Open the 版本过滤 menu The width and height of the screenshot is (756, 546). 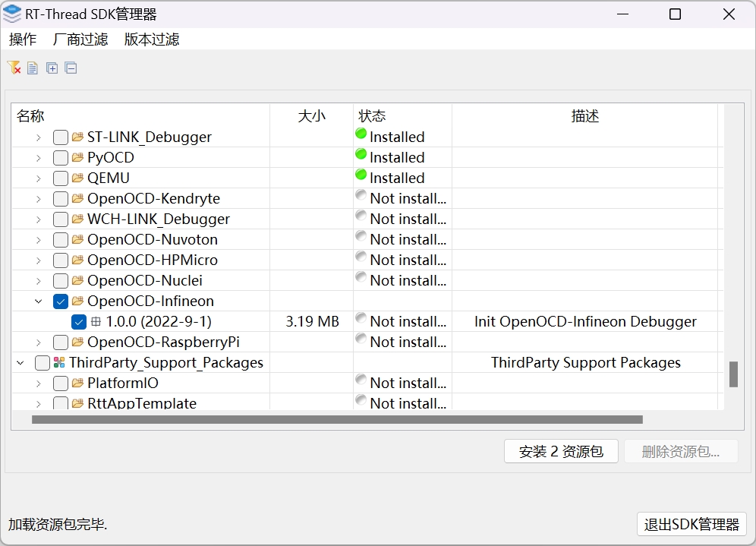coord(152,39)
